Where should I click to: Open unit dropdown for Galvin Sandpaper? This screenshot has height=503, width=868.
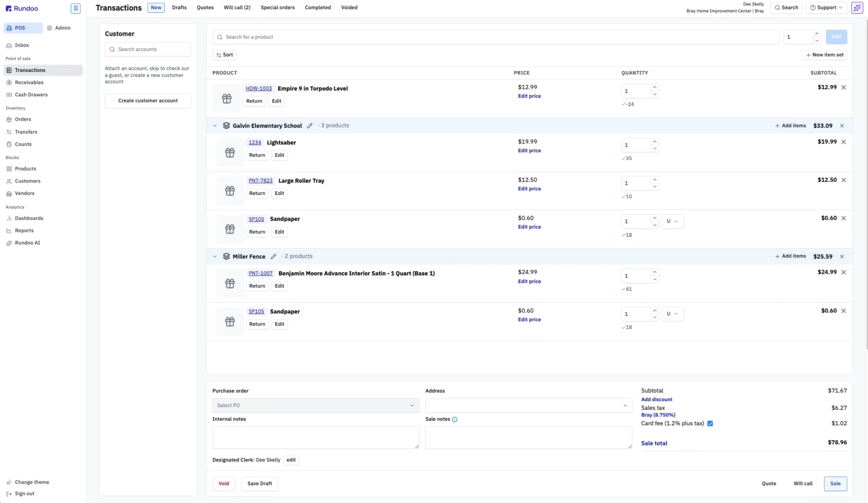tap(672, 221)
